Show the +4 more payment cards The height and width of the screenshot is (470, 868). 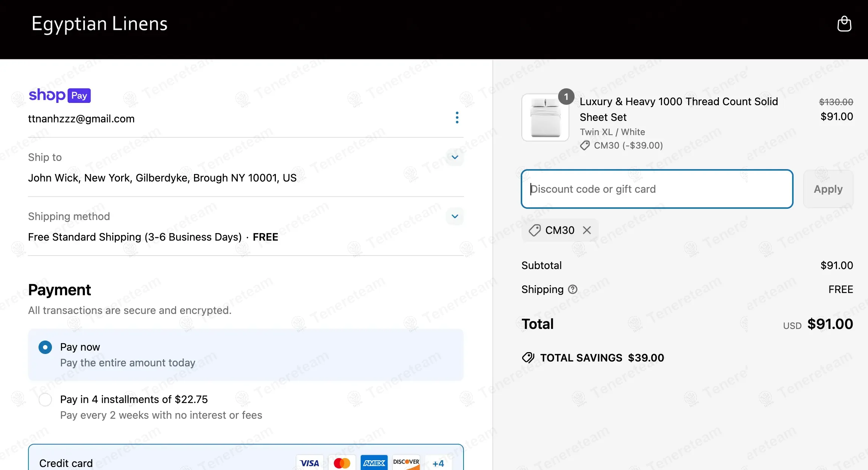coord(438,463)
